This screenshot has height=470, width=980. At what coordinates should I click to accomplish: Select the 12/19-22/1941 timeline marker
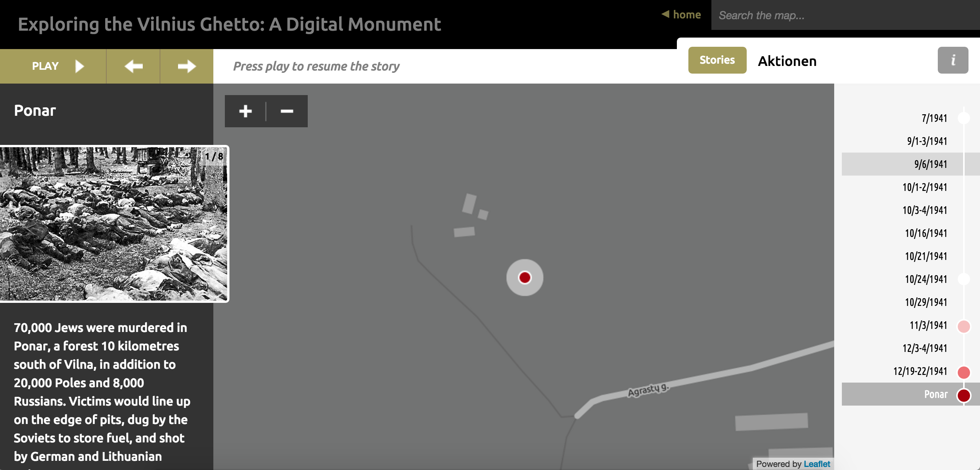[964, 372]
